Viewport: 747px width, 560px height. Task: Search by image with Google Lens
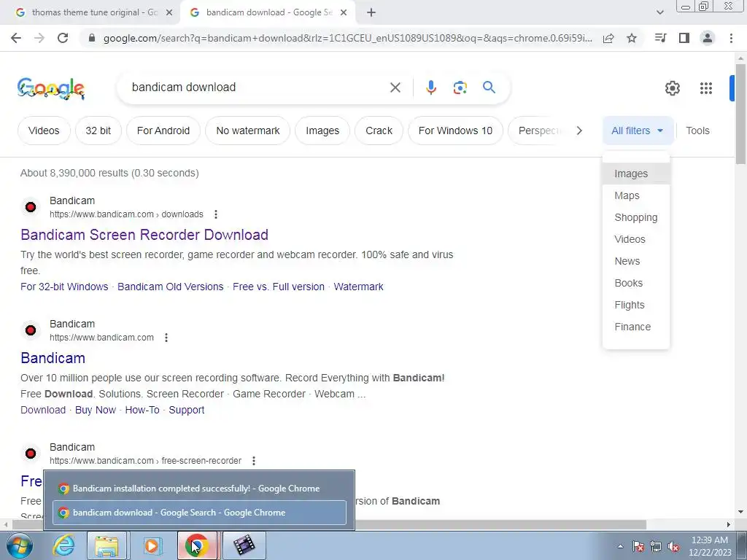(460, 87)
